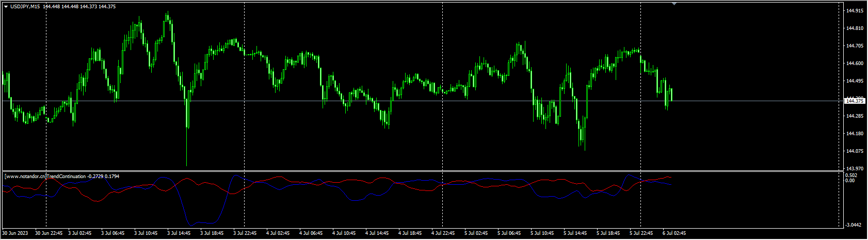Click the 144.180 price scale value
The image size is (868, 240).
tap(855, 133)
